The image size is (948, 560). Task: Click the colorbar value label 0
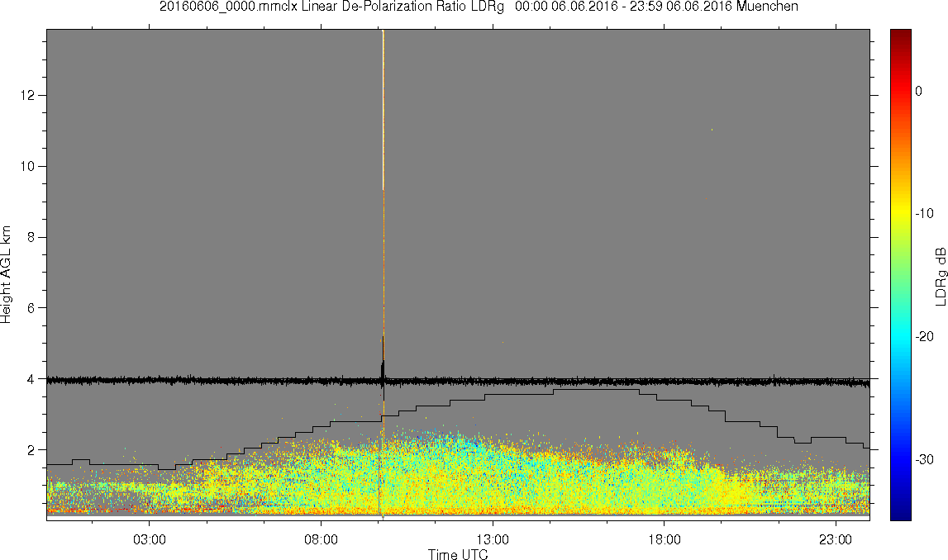[918, 91]
